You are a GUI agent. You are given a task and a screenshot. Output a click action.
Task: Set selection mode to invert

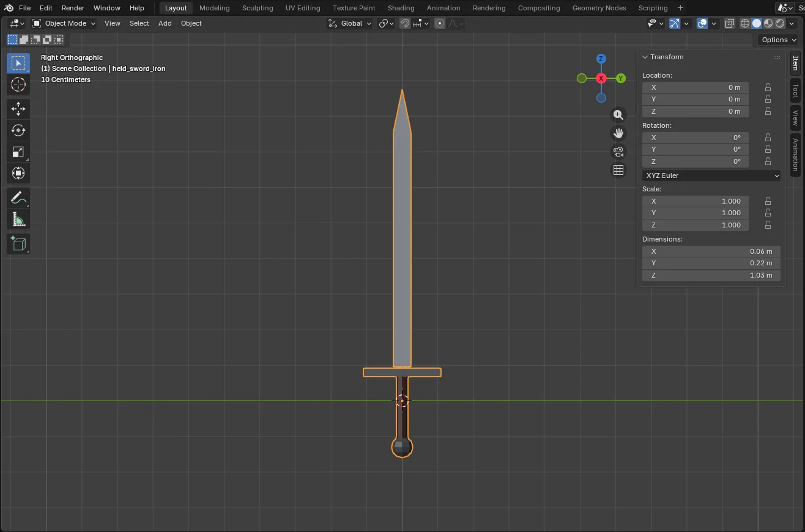[47, 40]
